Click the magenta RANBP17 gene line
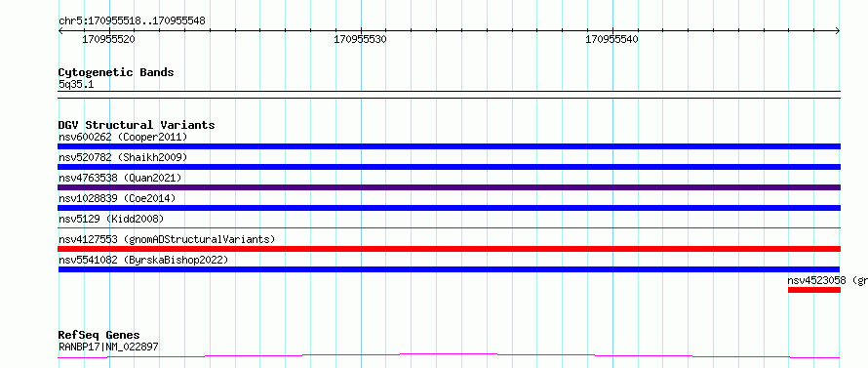Screen dimensions: 868x368 point(449,356)
